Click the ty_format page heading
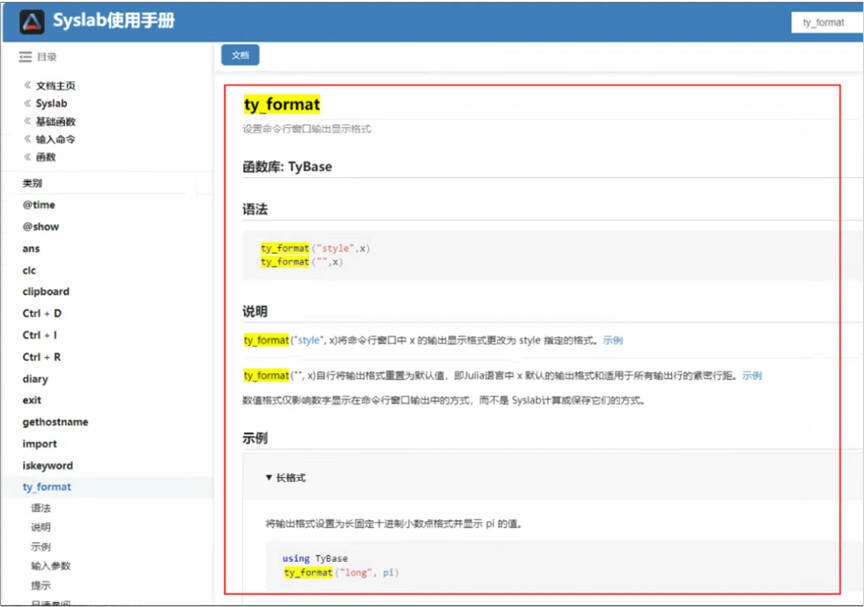 coord(282,104)
